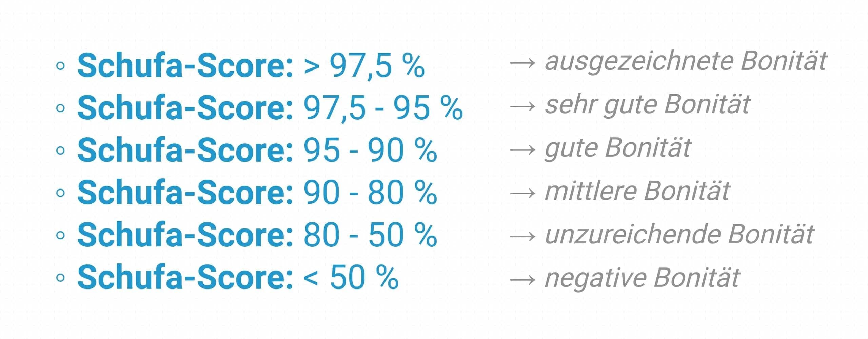Select the "90 - 80 %" score range
This screenshot has width=868, height=339.
(370, 193)
